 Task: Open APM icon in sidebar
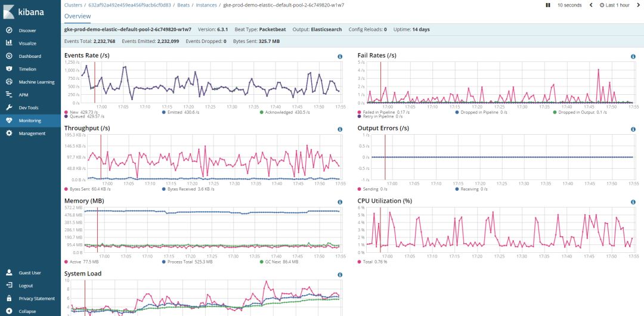[9, 95]
